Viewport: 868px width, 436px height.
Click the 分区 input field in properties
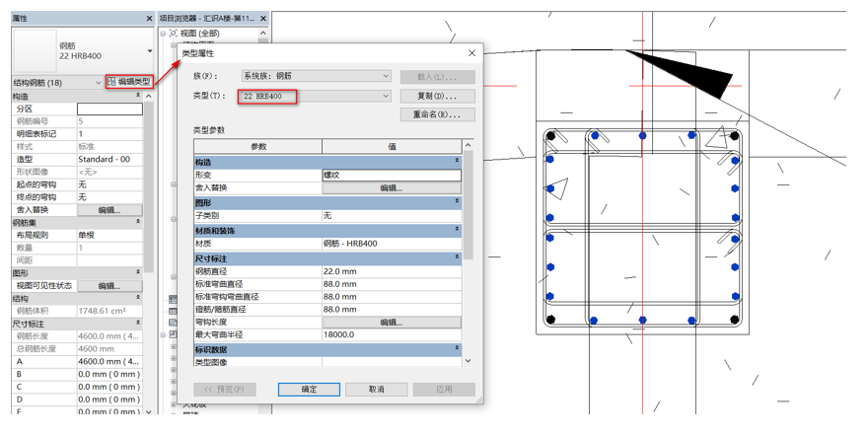click(109, 109)
